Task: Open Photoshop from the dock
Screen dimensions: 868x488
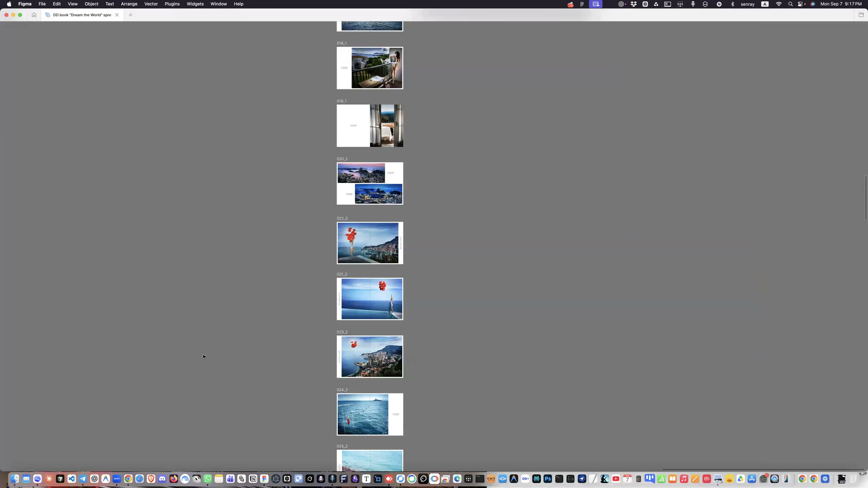Action: [x=548, y=479]
